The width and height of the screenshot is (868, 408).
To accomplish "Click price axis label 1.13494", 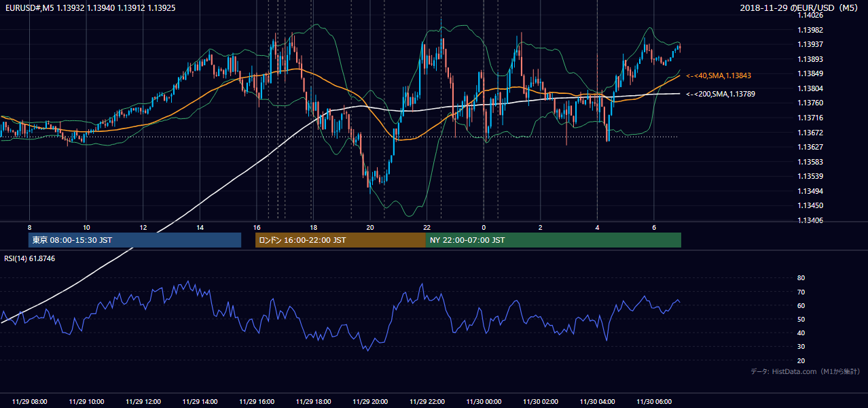I will pos(810,191).
